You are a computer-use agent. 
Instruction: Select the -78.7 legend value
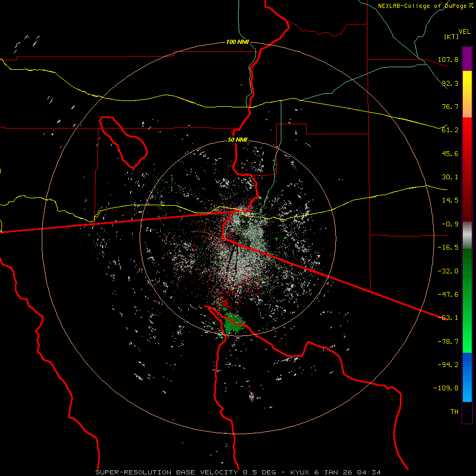tap(448, 342)
